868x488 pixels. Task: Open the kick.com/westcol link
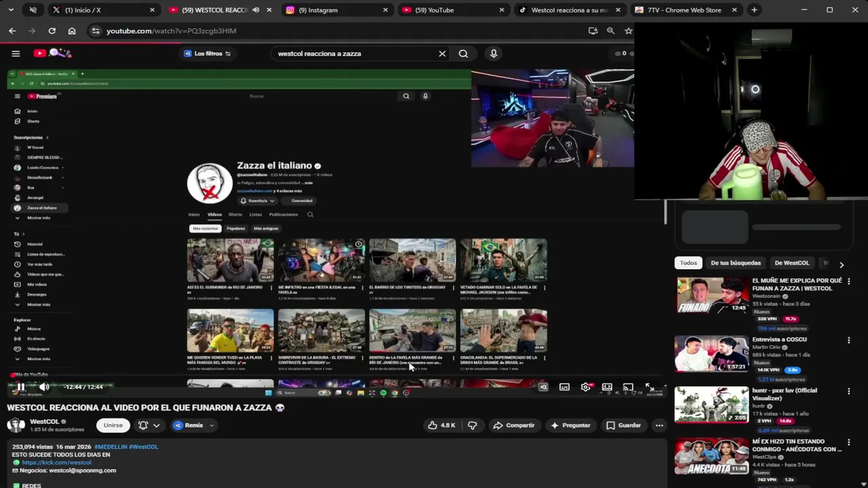pyautogui.click(x=56, y=462)
